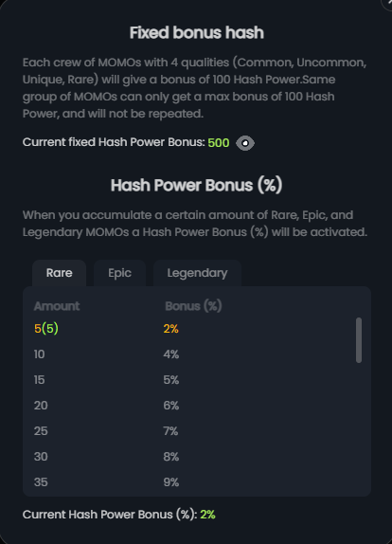Click the Amount column header
Viewport: 392px width, 544px height.
click(57, 306)
